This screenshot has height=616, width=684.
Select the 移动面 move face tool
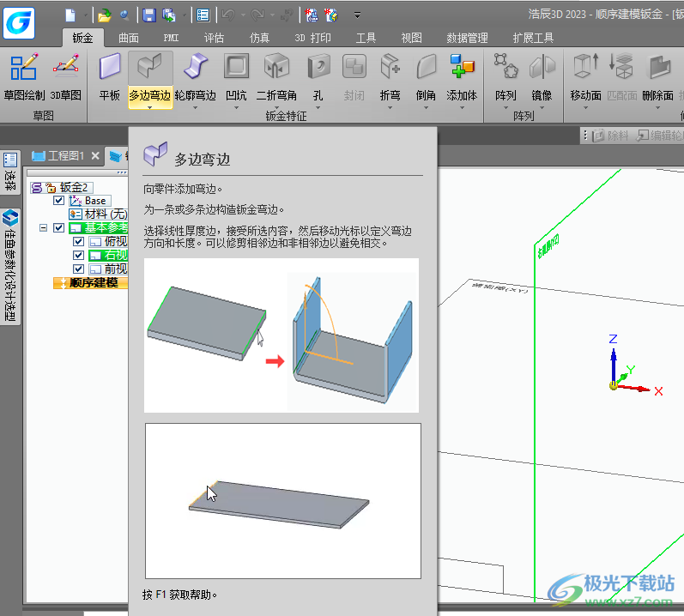point(585,77)
